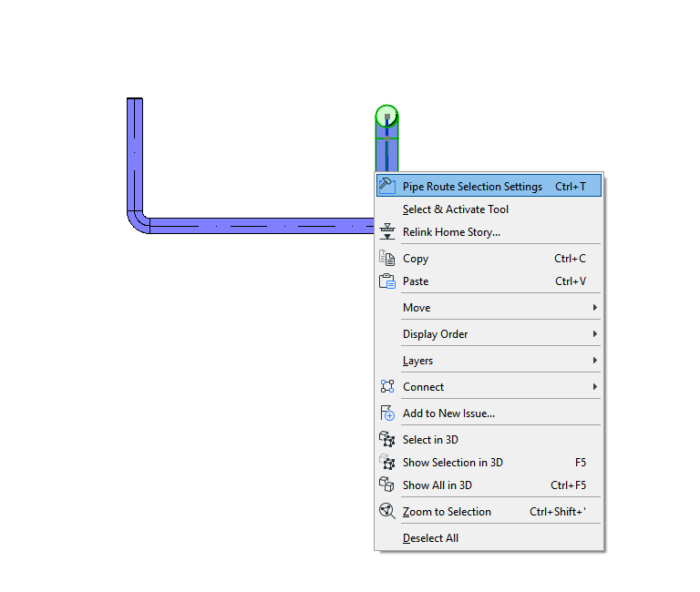Choose Show All in 3D
700x592 pixels.
[489, 485]
